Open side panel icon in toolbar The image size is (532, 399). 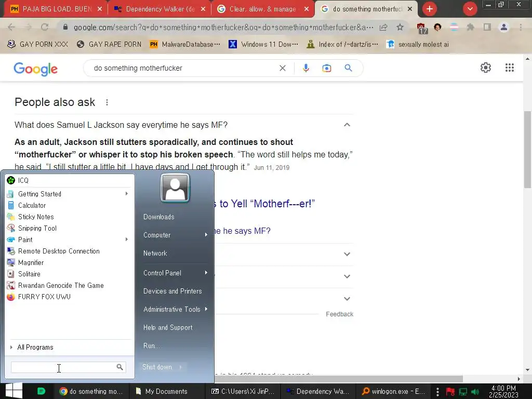pos(487,28)
